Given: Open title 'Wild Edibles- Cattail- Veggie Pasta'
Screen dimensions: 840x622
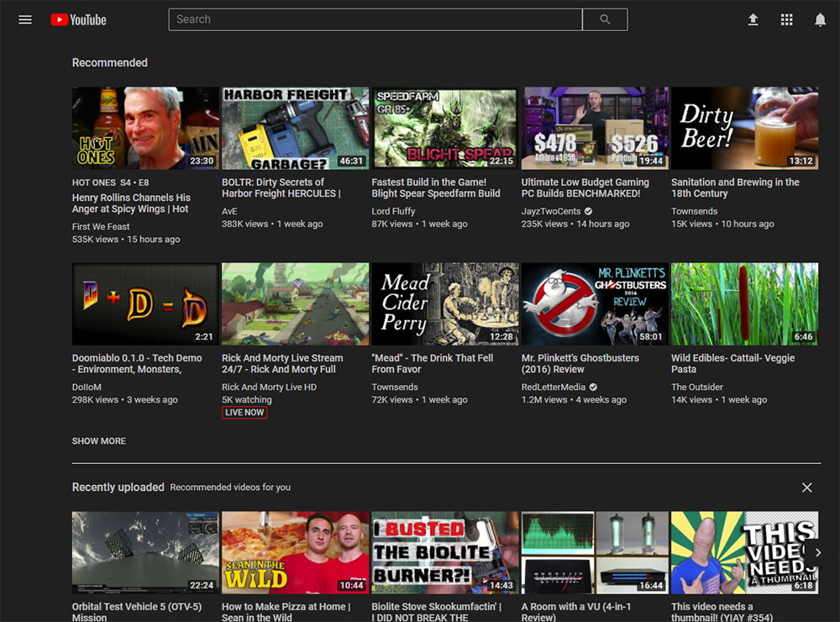Looking at the screenshot, I should (x=732, y=364).
